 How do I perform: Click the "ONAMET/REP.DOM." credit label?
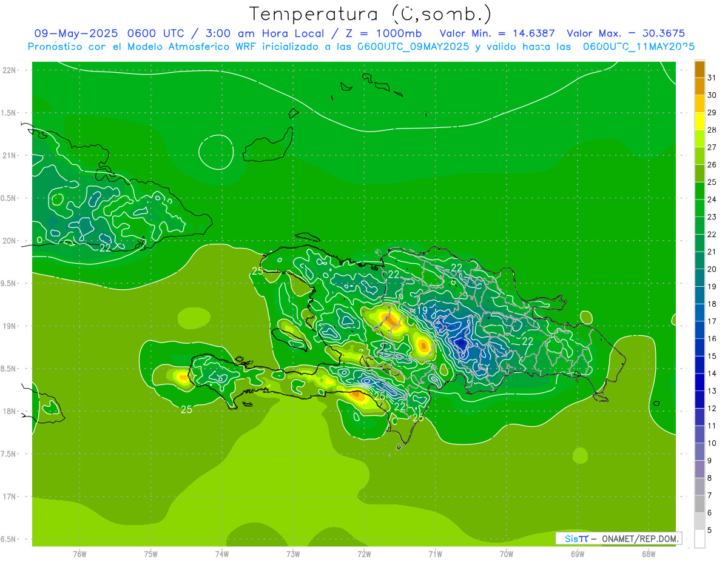click(x=641, y=538)
